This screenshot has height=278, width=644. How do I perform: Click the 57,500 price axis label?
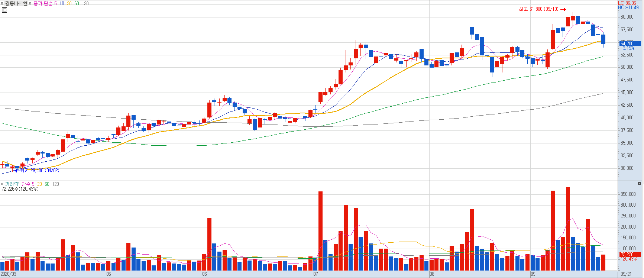(627, 30)
